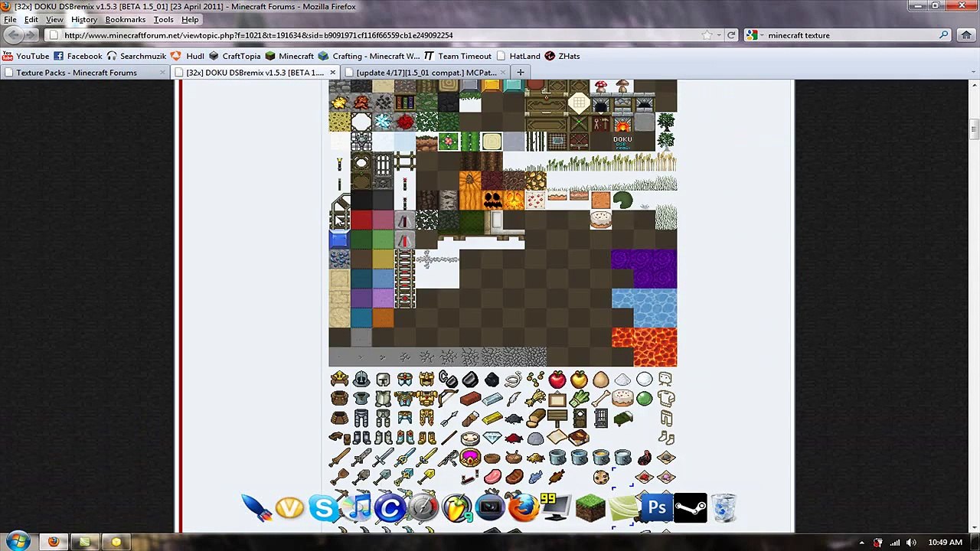This screenshot has height=551, width=980.
Task: Launch the rocket icon in the dock
Action: coord(256,508)
